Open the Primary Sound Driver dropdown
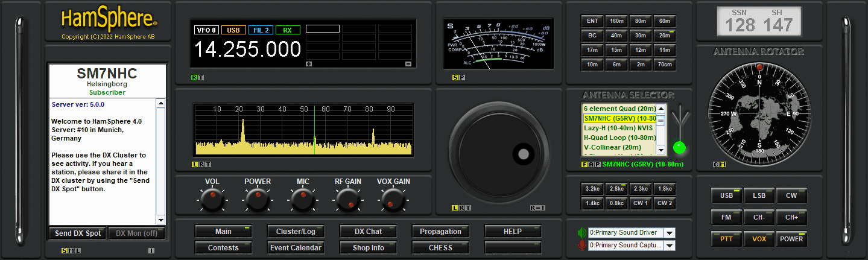Screen dimensions: 868x260 (x=670, y=233)
